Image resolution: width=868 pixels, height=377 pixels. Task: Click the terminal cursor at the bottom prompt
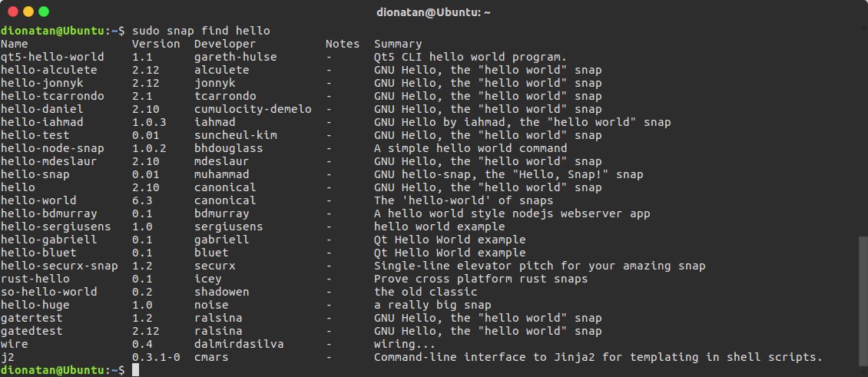(135, 370)
